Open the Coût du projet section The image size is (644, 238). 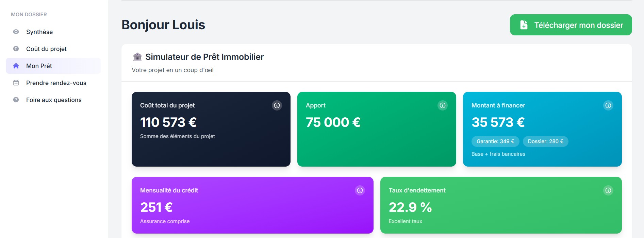pos(46,49)
